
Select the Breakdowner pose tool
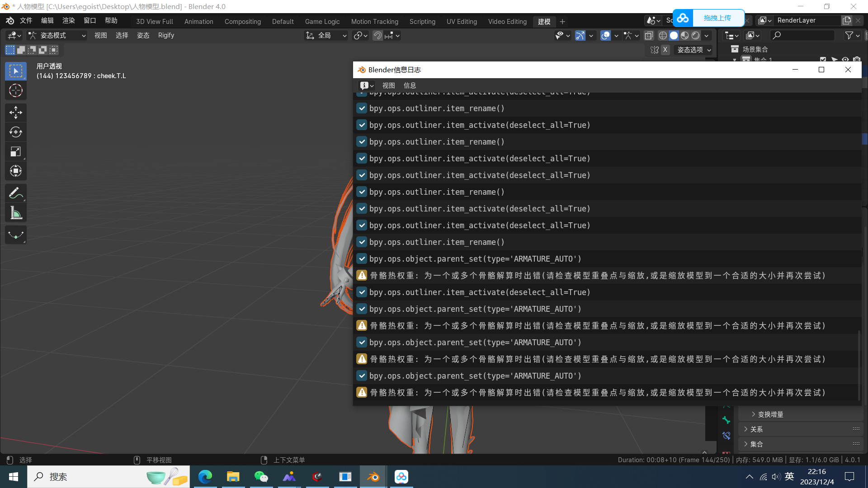pyautogui.click(x=16, y=235)
